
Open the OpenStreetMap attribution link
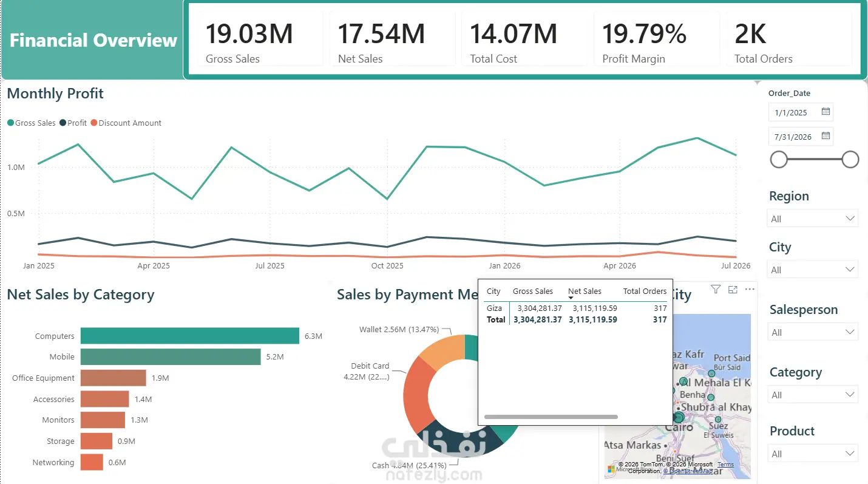(x=688, y=471)
